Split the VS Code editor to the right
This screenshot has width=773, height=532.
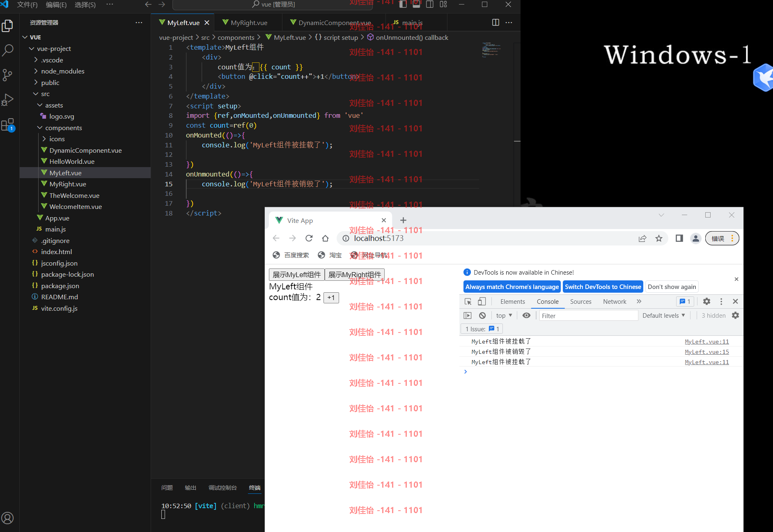(x=495, y=23)
